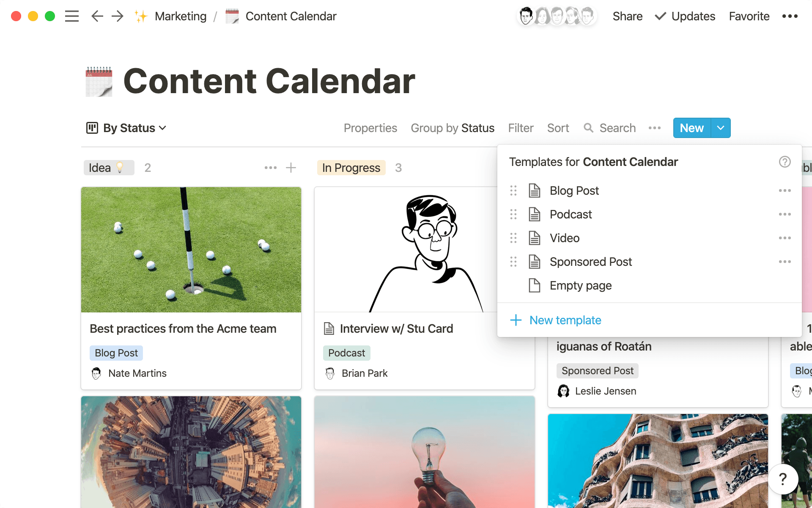Open the Group by Status setting
This screenshot has height=508, width=812.
pos(453,128)
